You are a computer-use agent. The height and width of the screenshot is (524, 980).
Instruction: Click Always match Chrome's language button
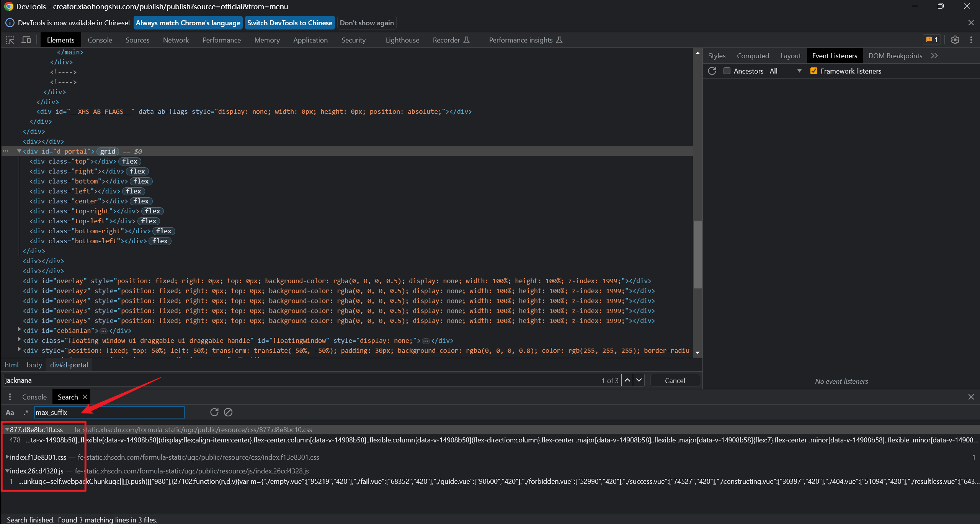[188, 23]
